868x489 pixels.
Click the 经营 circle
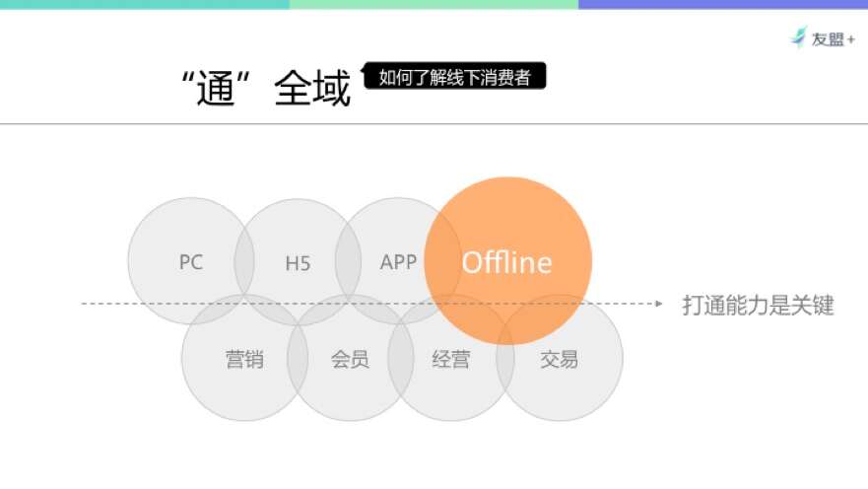pos(451,358)
